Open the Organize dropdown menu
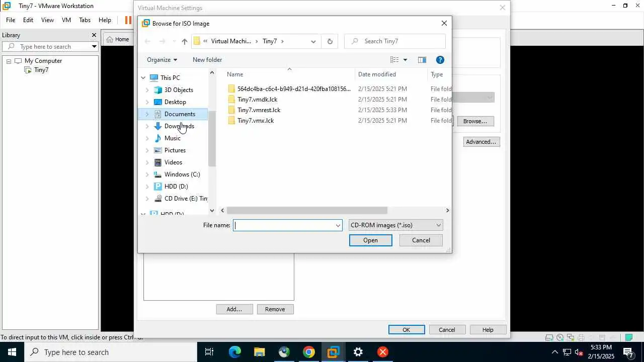This screenshot has height=362, width=644. click(x=162, y=60)
